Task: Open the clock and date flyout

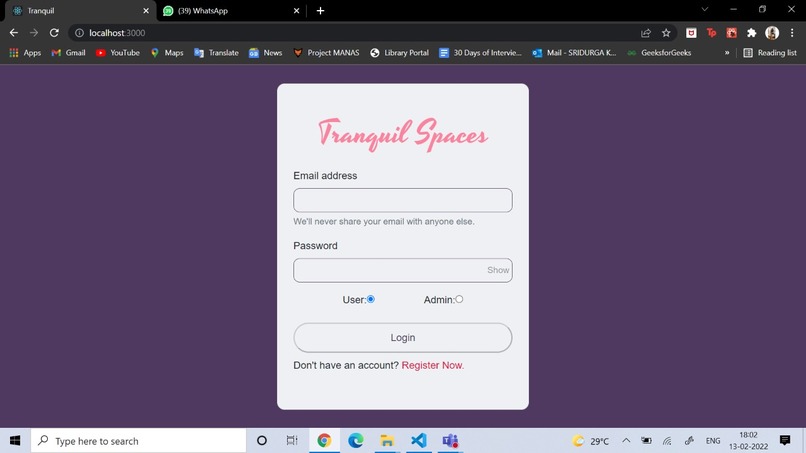Action: [x=748, y=441]
